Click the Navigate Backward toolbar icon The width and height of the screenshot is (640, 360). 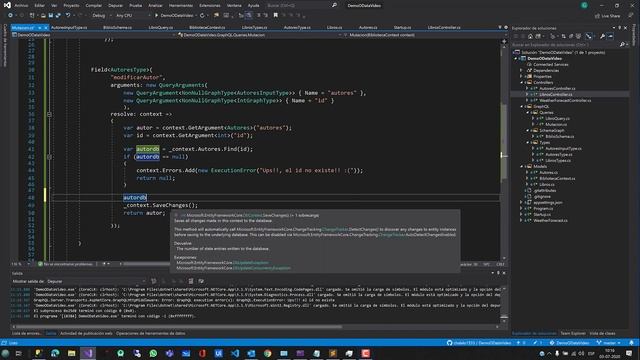click(x=10, y=16)
